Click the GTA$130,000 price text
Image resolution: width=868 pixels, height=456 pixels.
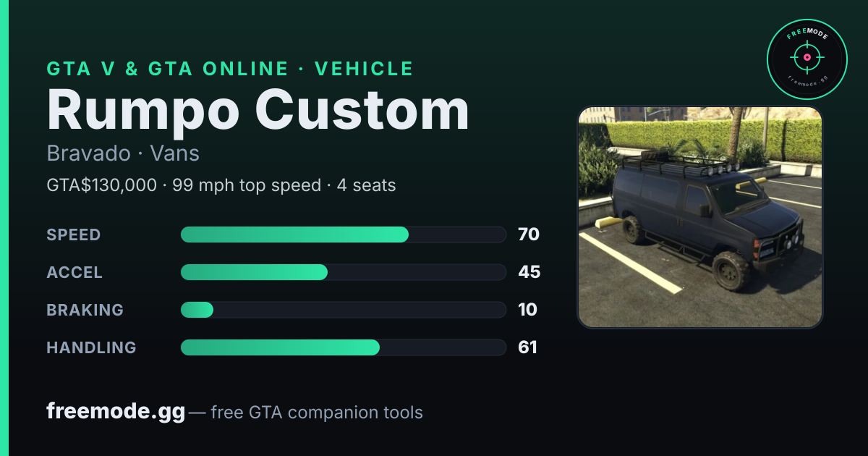pos(101,185)
